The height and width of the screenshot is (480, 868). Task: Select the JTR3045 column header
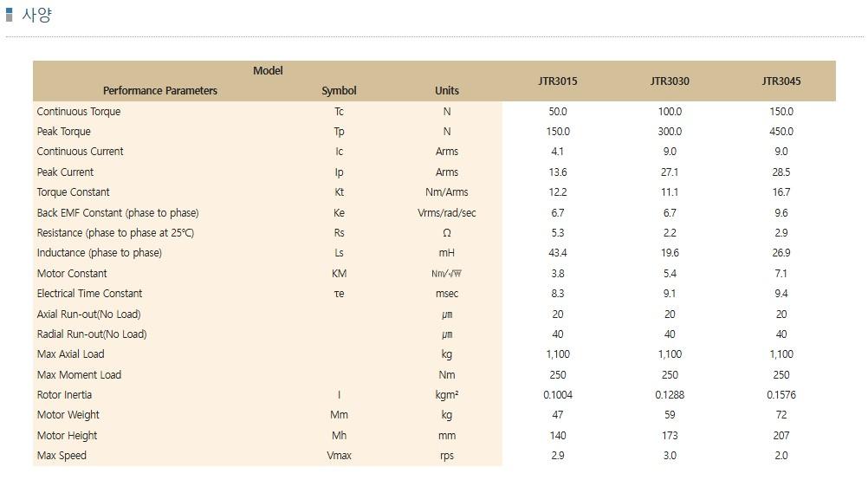click(781, 81)
